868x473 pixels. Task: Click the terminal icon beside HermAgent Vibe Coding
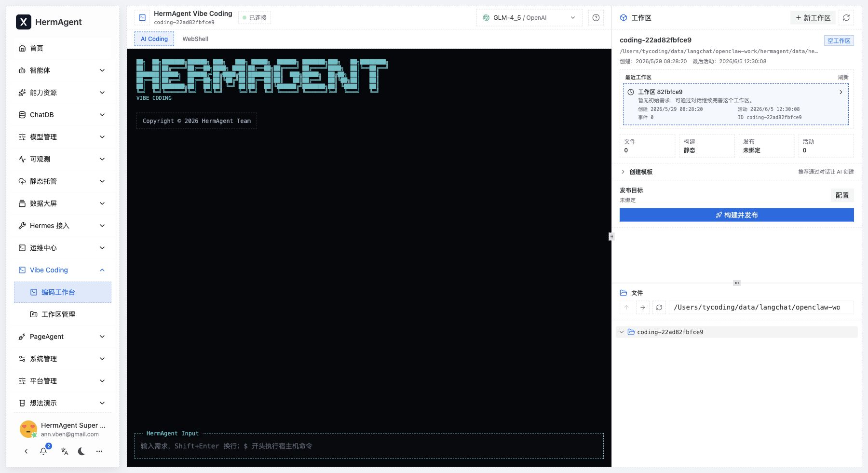pos(142,17)
